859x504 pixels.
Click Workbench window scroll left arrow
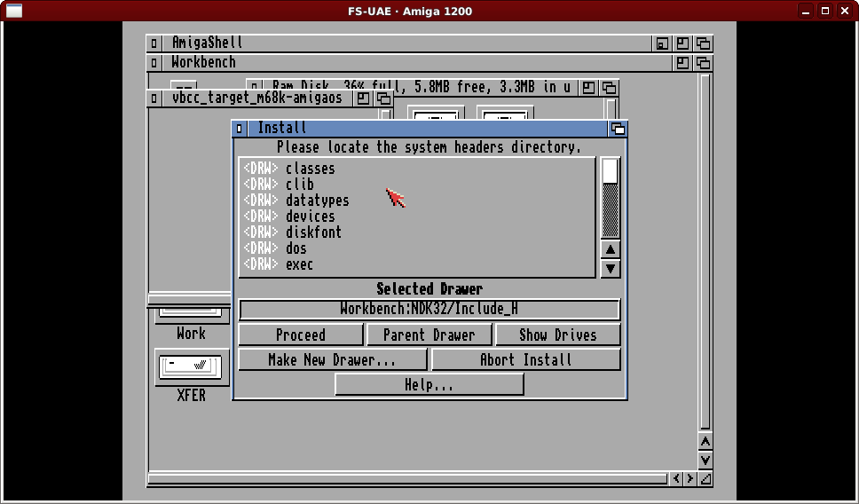676,479
